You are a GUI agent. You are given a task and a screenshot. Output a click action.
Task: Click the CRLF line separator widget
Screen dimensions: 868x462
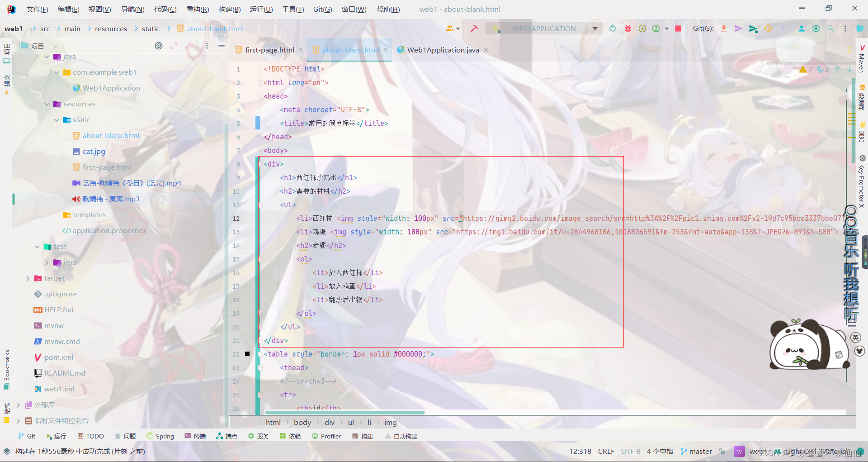click(606, 451)
